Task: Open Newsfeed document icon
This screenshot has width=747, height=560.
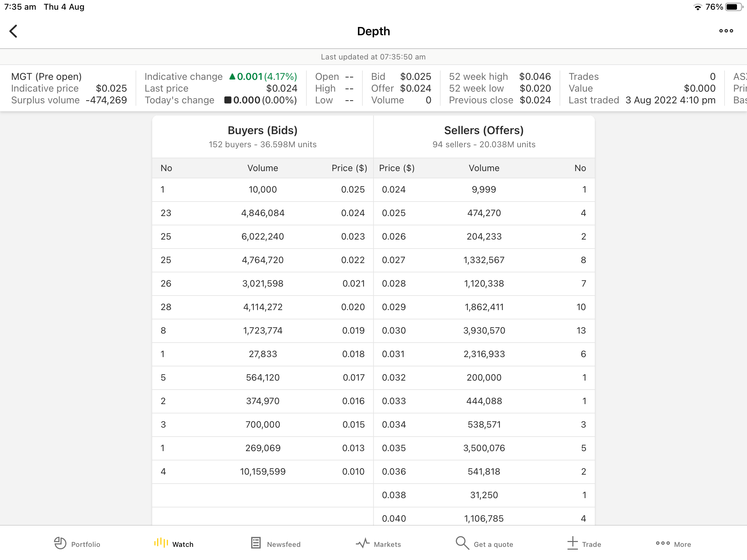Action: 256,543
